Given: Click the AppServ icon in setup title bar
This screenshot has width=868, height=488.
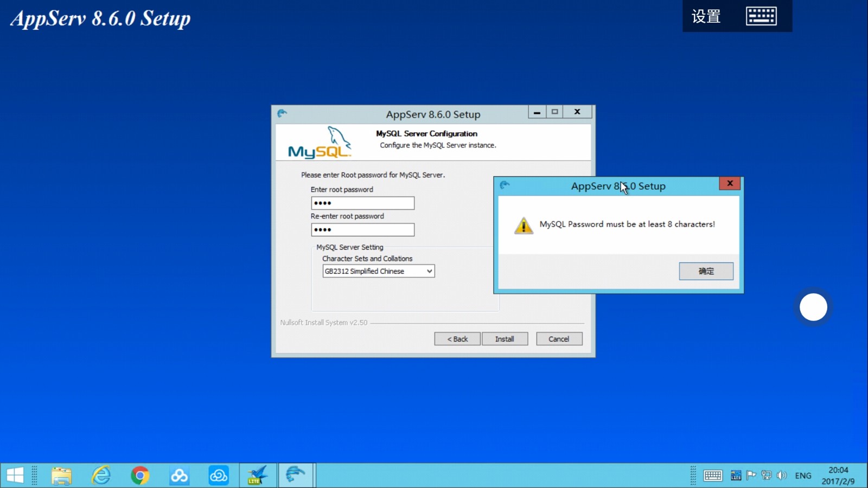Looking at the screenshot, I should pos(282,113).
